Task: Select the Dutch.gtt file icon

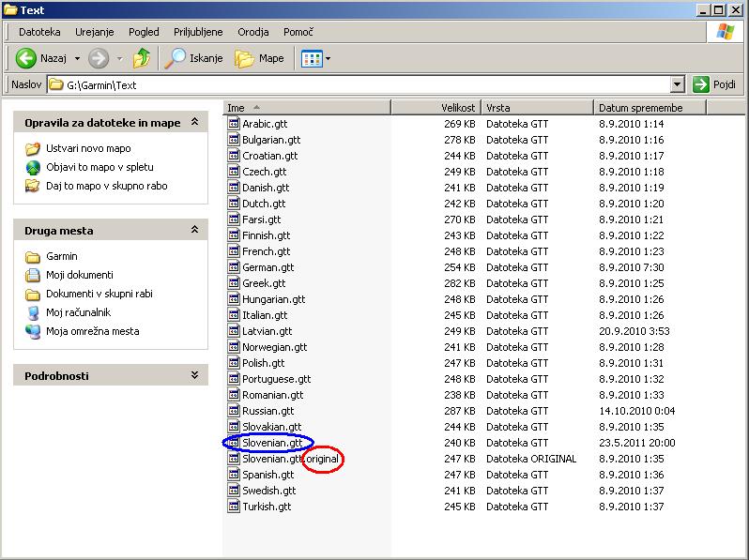Action: point(234,204)
